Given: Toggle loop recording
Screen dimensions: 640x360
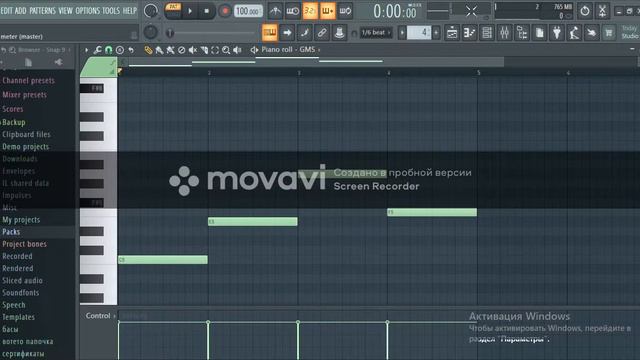Looking at the screenshot, I should [x=345, y=11].
